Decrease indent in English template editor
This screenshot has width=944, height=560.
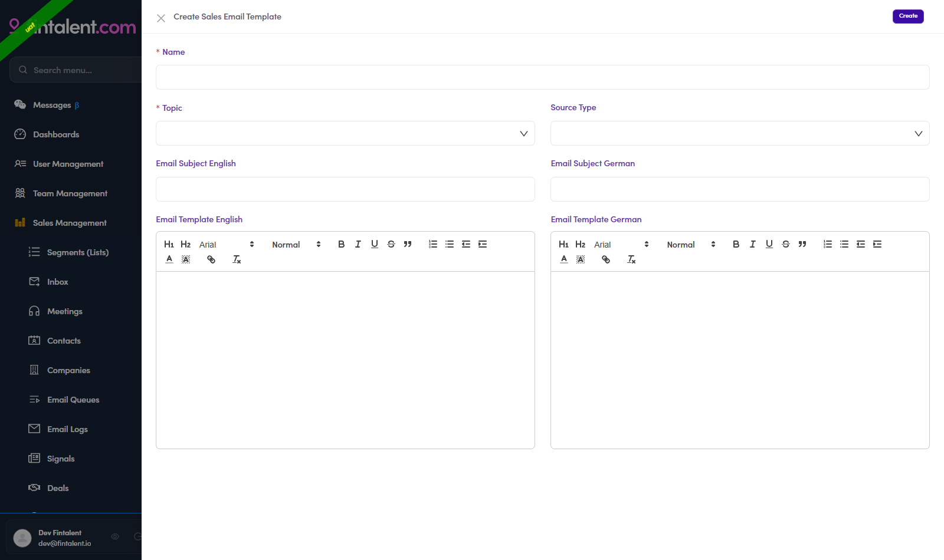(x=466, y=244)
